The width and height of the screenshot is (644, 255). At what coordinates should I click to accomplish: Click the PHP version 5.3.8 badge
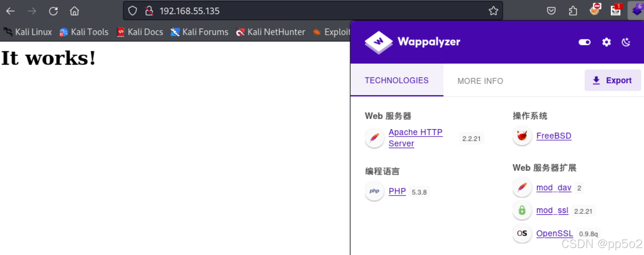[419, 192]
